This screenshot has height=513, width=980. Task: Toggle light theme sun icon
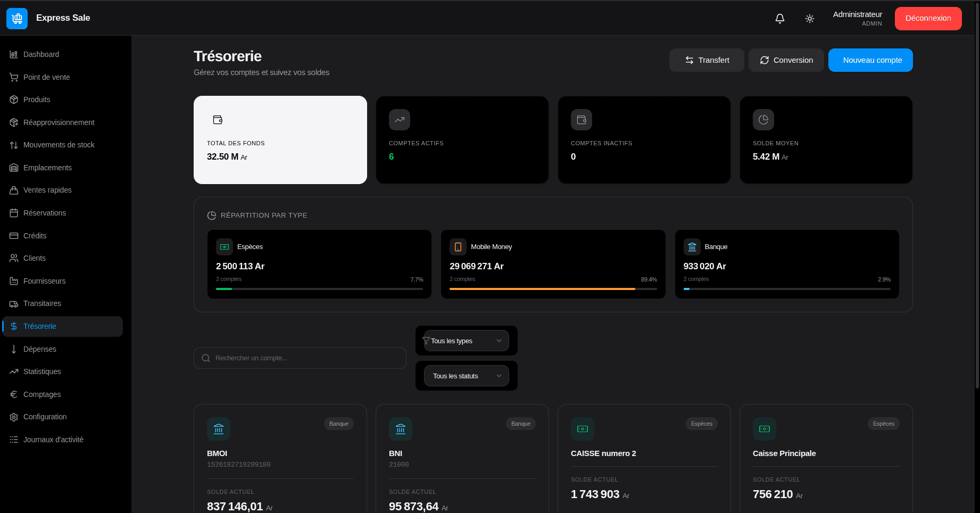coord(810,19)
